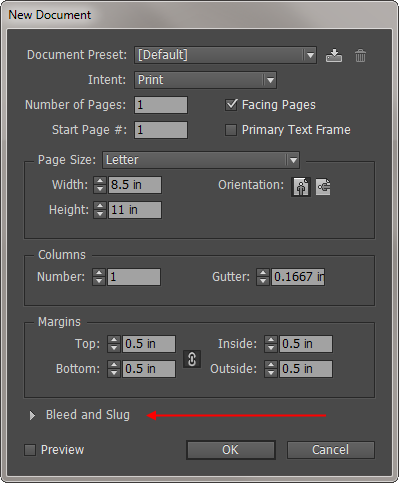Increase Top margin with up arrow

(114, 340)
